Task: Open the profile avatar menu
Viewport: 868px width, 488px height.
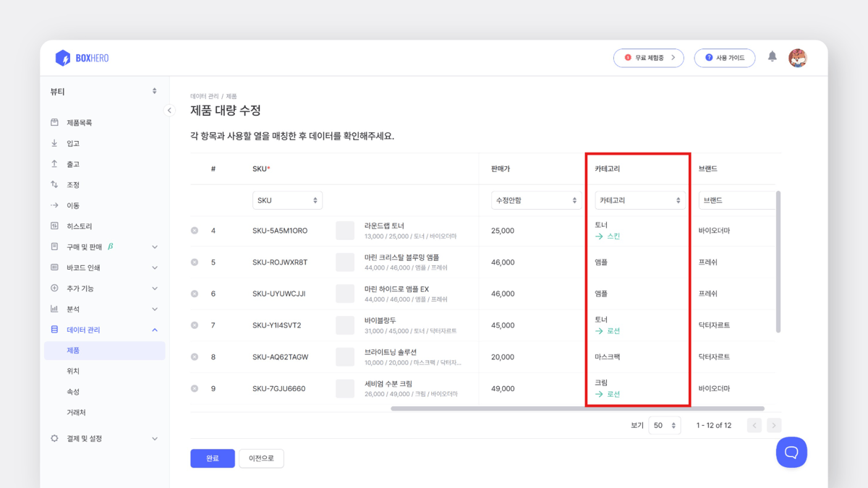Action: click(x=797, y=57)
